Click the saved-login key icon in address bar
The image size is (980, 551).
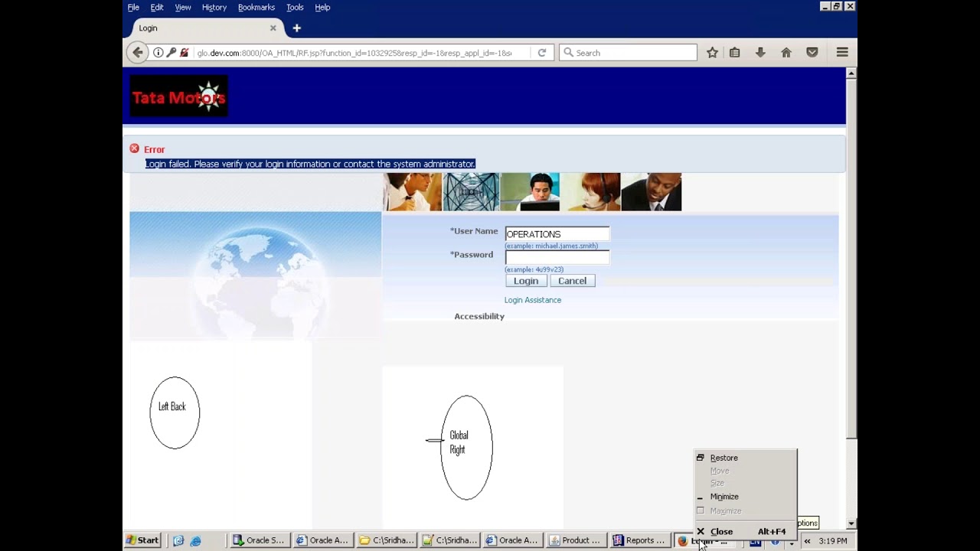(x=171, y=53)
